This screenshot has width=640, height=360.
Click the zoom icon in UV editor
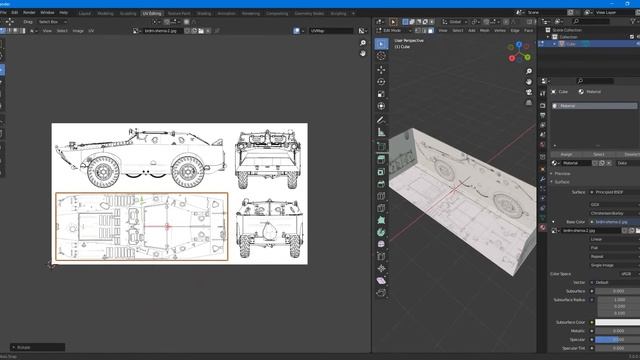coord(362,43)
